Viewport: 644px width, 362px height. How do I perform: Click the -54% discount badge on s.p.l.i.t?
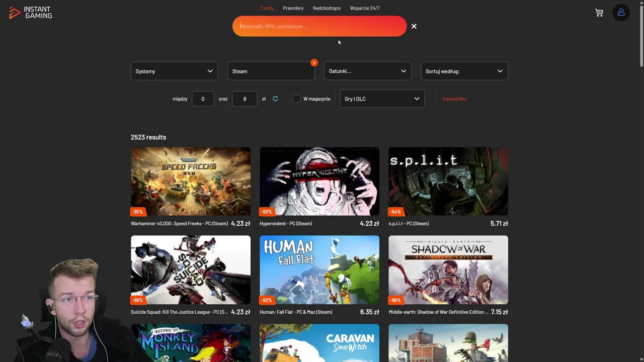395,212
